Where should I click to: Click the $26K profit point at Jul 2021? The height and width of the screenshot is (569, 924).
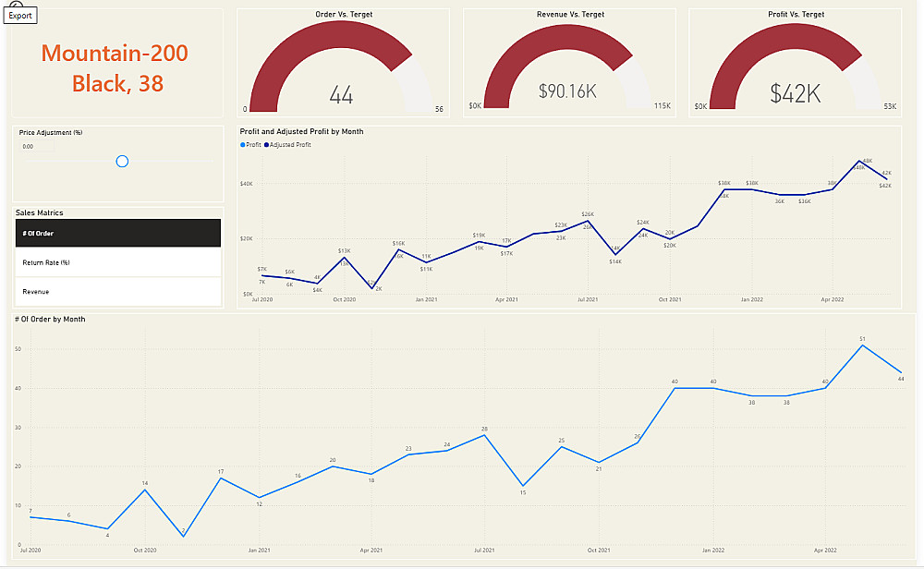[x=588, y=221]
